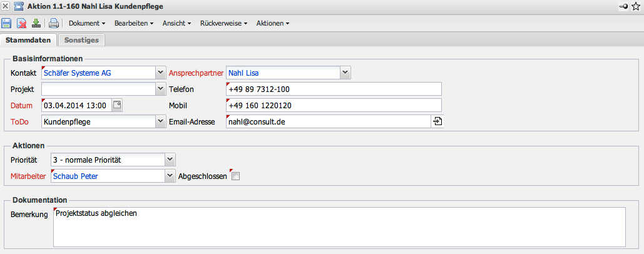Image resolution: width=644 pixels, height=254 pixels.
Task: Open the ToDo Kundenpflege dropdown
Action: [159, 121]
